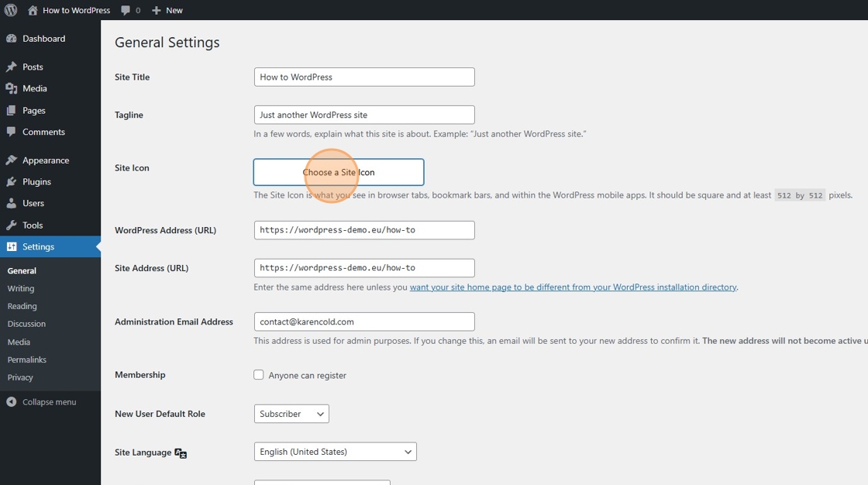
Task: Open the Permalinks settings submenu item
Action: (26, 359)
